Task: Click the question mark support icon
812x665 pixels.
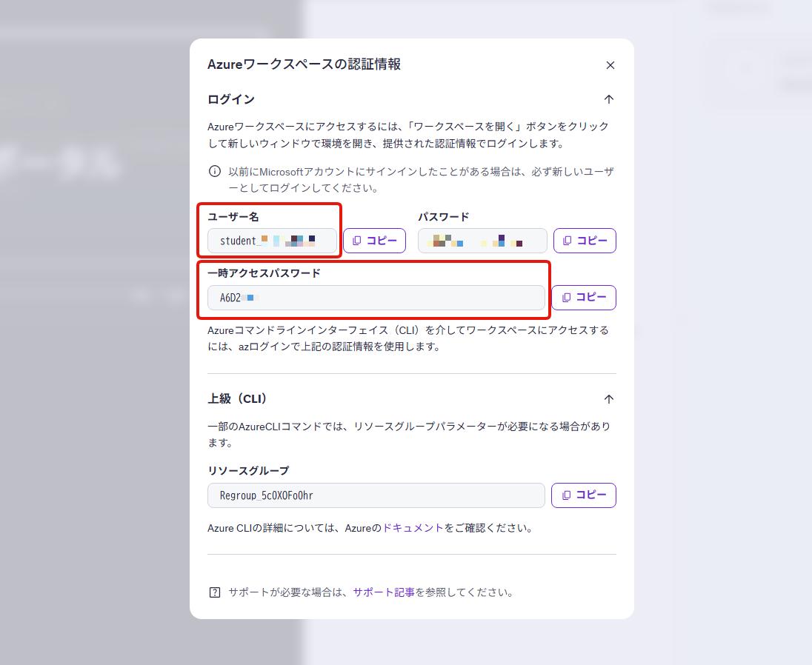Action: 214,592
